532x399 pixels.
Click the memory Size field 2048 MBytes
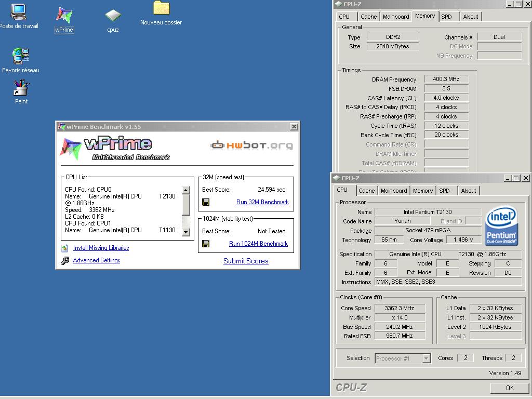point(393,46)
